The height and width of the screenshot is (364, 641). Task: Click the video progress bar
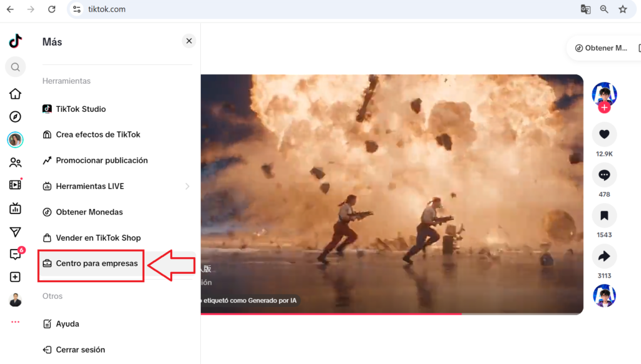click(x=392, y=314)
